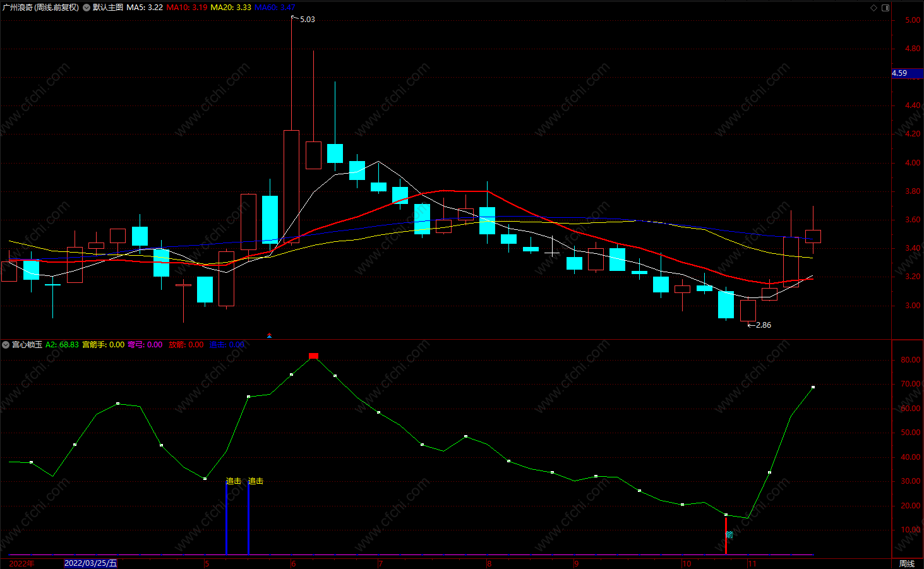Click the highlighted date 2022/03/25/五
Image resolution: width=924 pixels, height=569 pixels.
(x=91, y=563)
